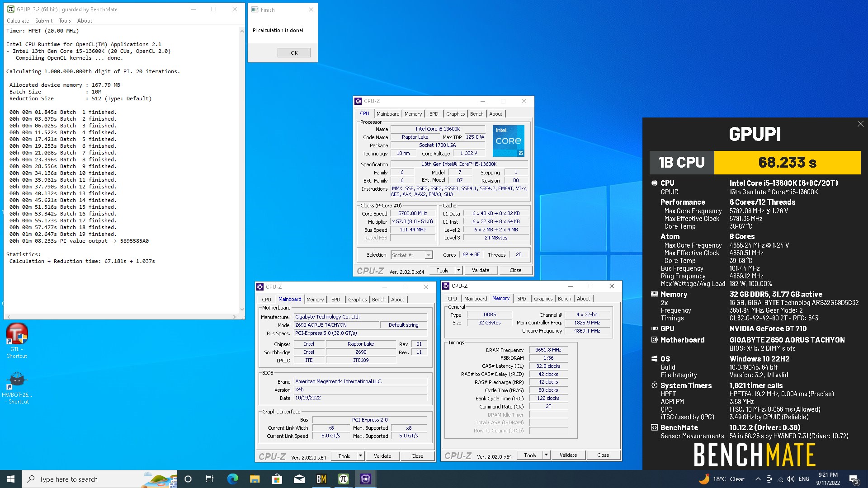Viewport: 868px width, 488px height.
Task: Open Microsoft Store from taskbar
Action: [x=277, y=479]
